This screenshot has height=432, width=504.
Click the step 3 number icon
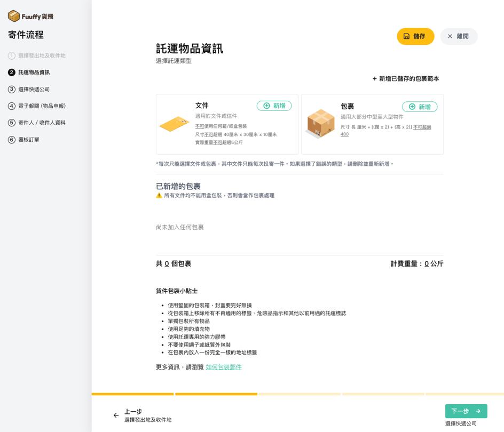(x=12, y=89)
